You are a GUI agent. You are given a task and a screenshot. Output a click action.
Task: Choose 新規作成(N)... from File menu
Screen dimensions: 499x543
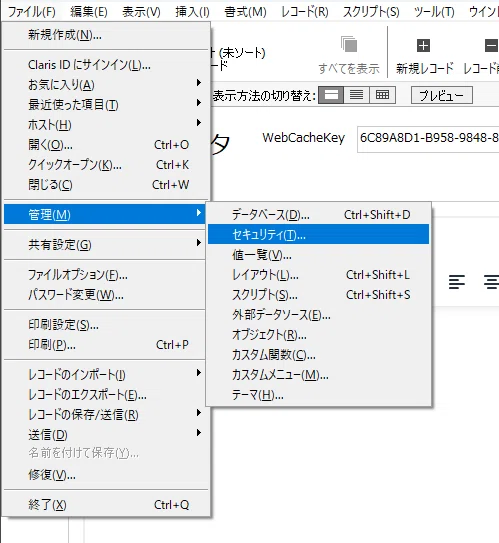(x=107, y=35)
